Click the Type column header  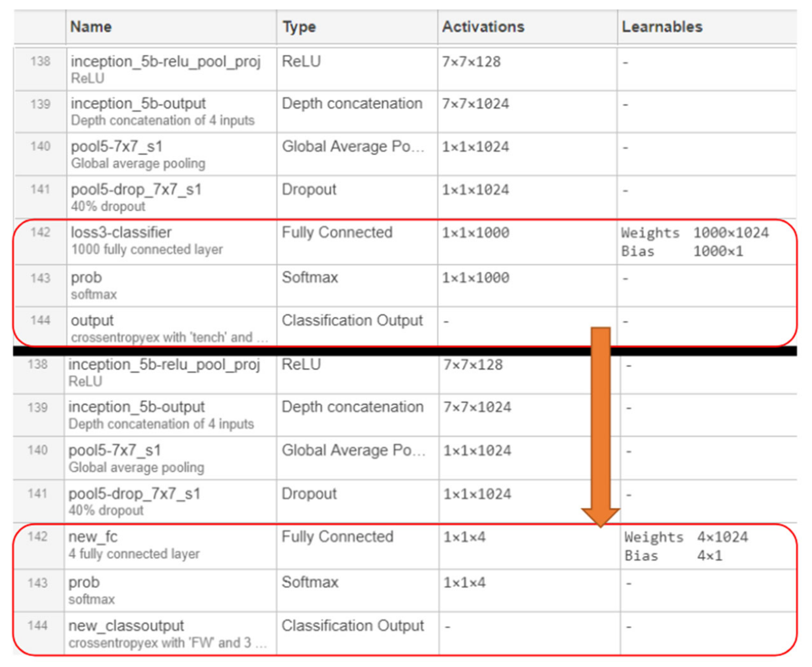pos(299,27)
